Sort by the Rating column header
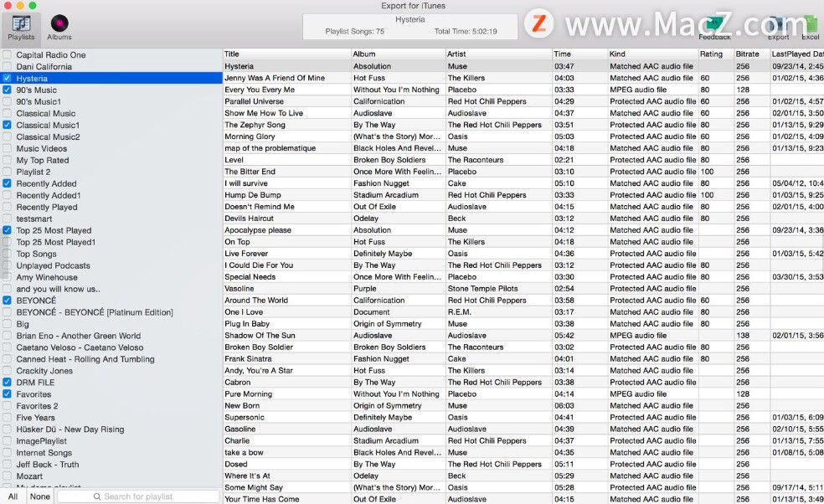This screenshot has width=824, height=504. tap(716, 54)
